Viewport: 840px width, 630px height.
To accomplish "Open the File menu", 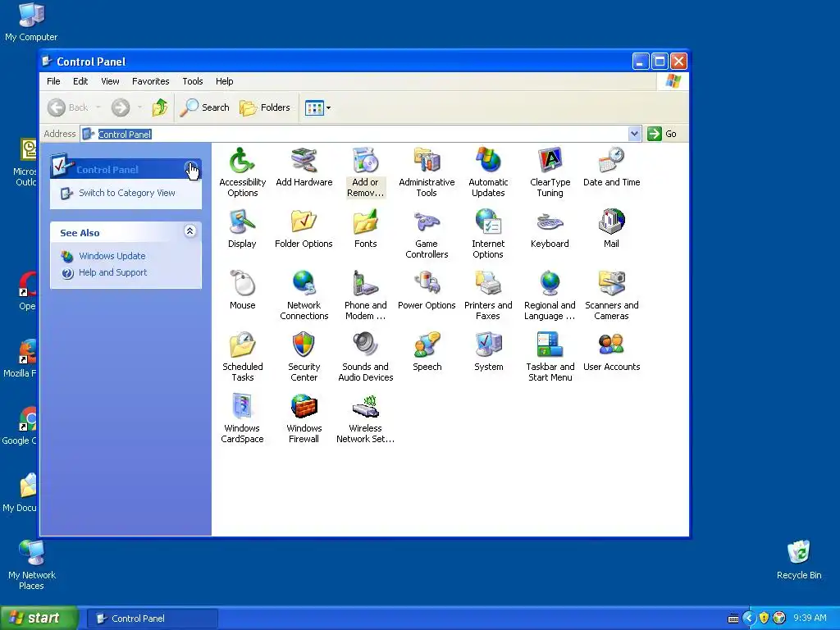I will click(53, 81).
